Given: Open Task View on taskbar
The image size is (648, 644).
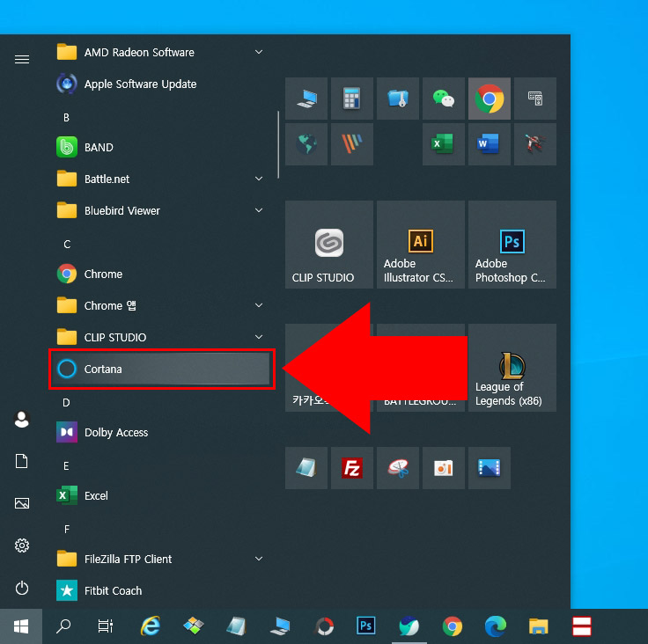Looking at the screenshot, I should [106, 626].
